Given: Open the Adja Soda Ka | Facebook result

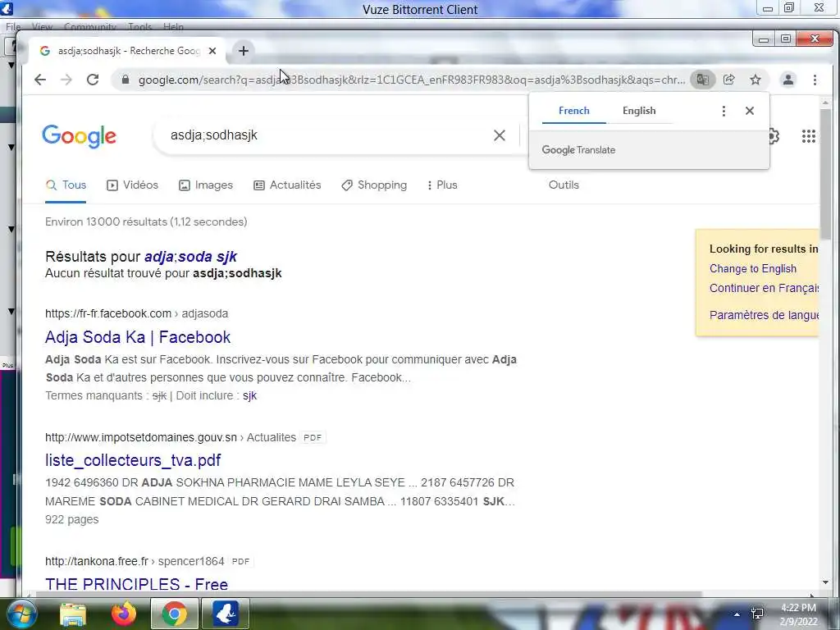Looking at the screenshot, I should (138, 337).
